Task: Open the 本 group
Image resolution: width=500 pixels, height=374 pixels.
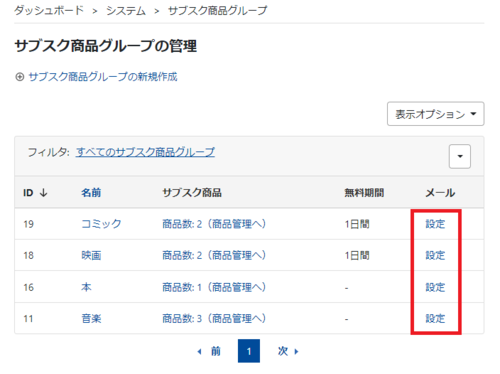Action: (x=86, y=287)
